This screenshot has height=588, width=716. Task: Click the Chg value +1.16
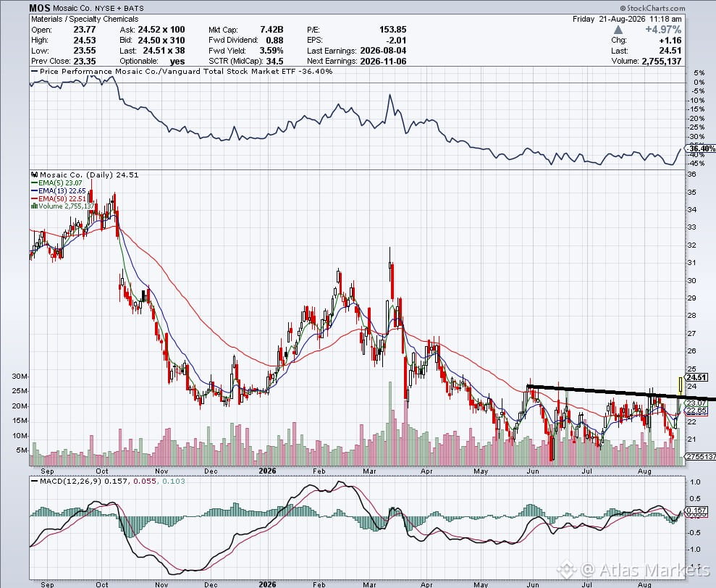click(x=670, y=41)
